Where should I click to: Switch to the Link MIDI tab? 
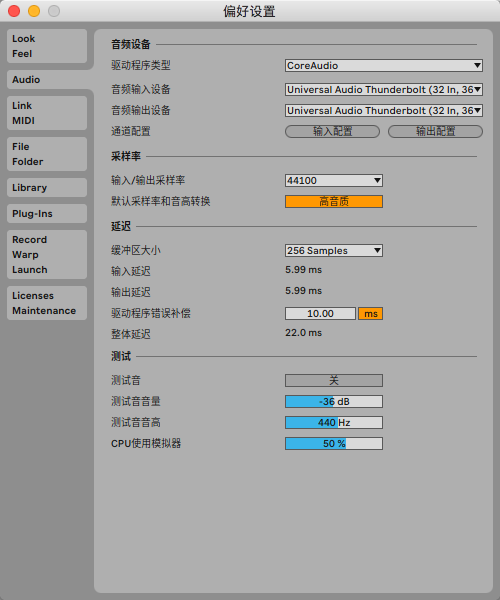tap(47, 113)
